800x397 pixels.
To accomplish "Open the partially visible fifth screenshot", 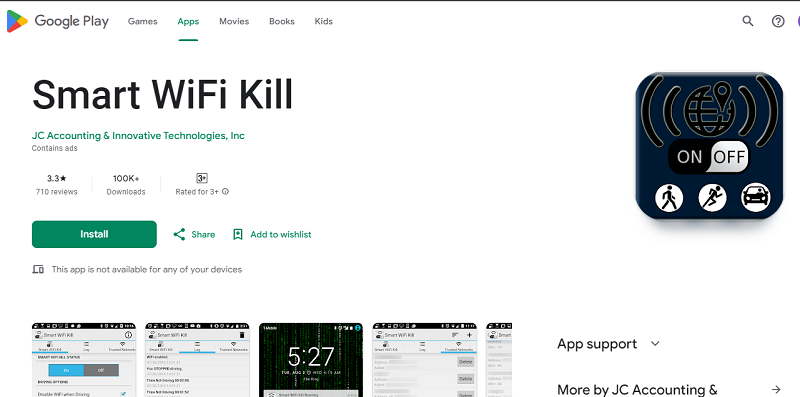I will click(499, 360).
